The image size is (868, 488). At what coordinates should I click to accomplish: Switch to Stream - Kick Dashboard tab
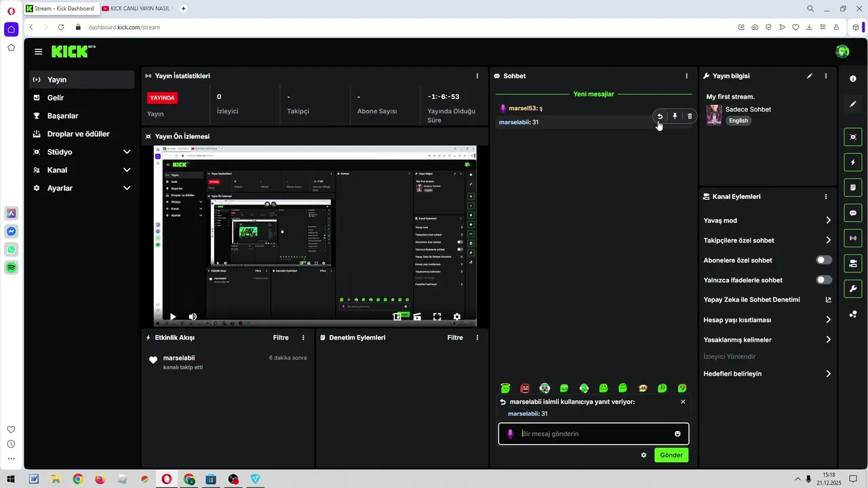pyautogui.click(x=61, y=8)
